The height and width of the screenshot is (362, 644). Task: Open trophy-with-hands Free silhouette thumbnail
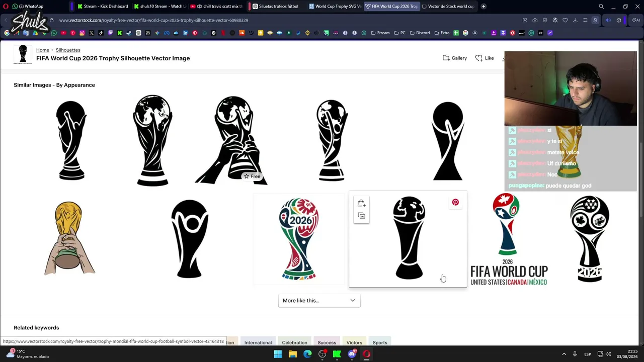tap(232, 140)
